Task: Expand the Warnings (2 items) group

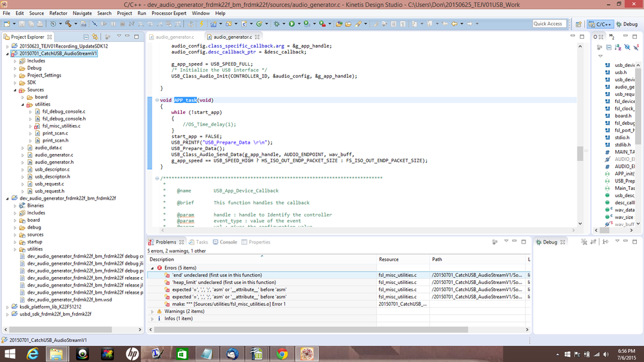Action: (152, 312)
